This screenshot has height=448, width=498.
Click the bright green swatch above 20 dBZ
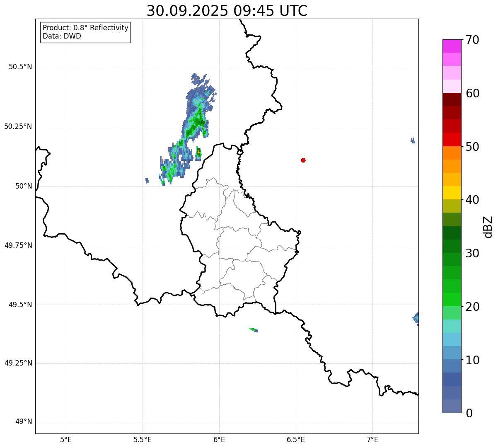pyautogui.click(x=452, y=299)
